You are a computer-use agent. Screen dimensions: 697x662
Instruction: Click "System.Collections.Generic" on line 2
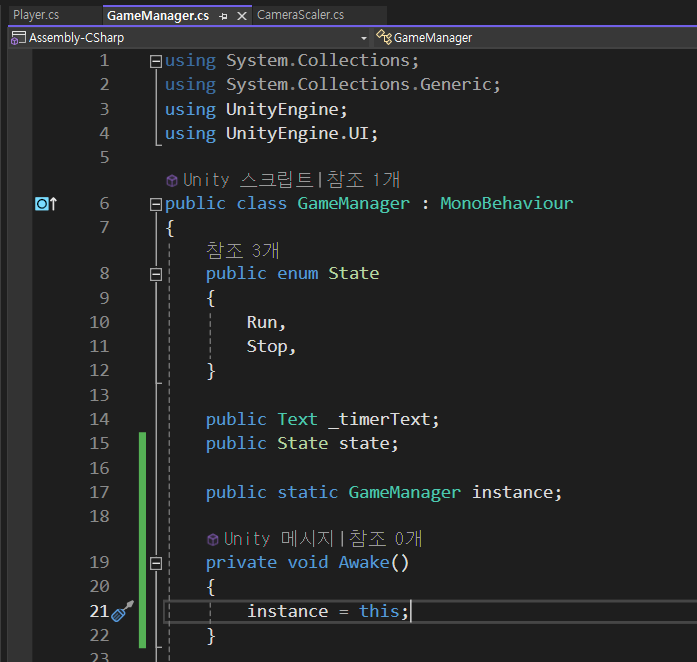click(x=358, y=84)
